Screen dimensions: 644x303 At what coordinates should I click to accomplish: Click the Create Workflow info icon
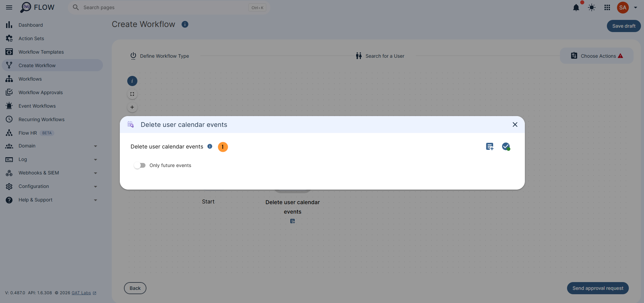pos(185,24)
